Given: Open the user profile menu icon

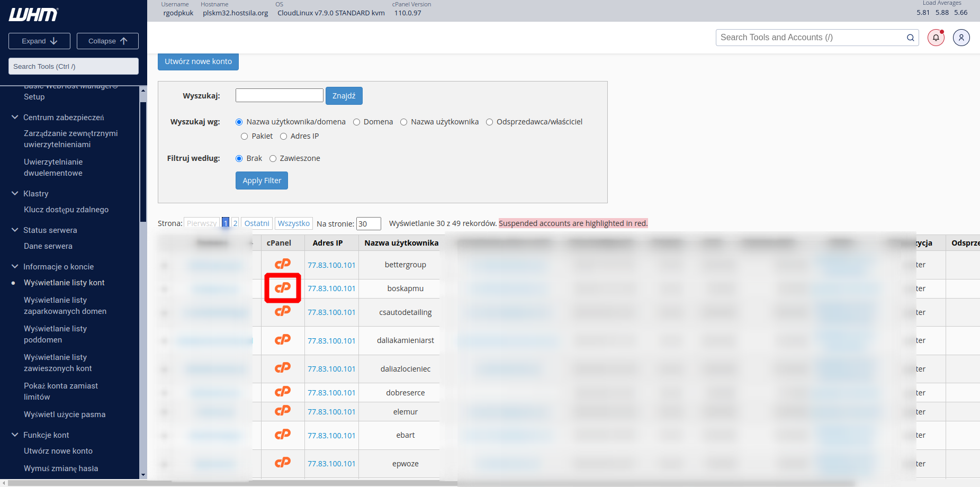Looking at the screenshot, I should [x=961, y=38].
